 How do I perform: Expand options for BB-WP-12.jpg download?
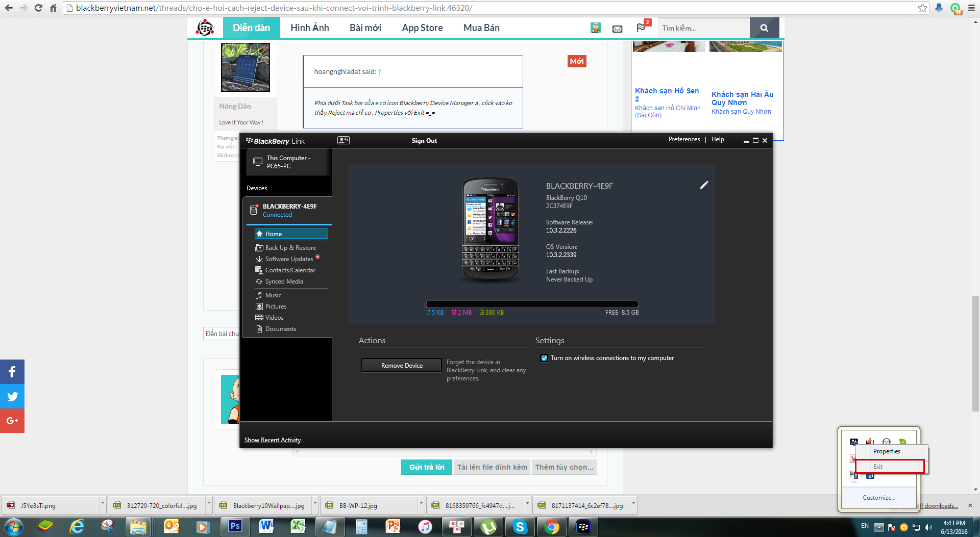click(421, 504)
